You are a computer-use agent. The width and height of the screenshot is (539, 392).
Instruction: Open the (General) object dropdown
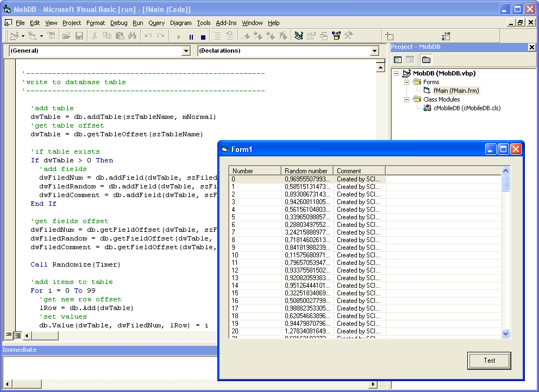(x=186, y=51)
